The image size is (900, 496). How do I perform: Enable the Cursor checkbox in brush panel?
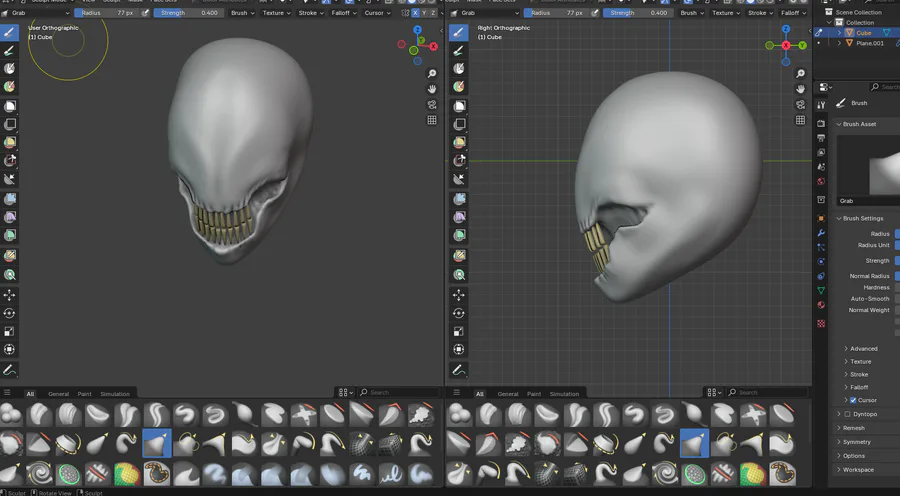852,400
